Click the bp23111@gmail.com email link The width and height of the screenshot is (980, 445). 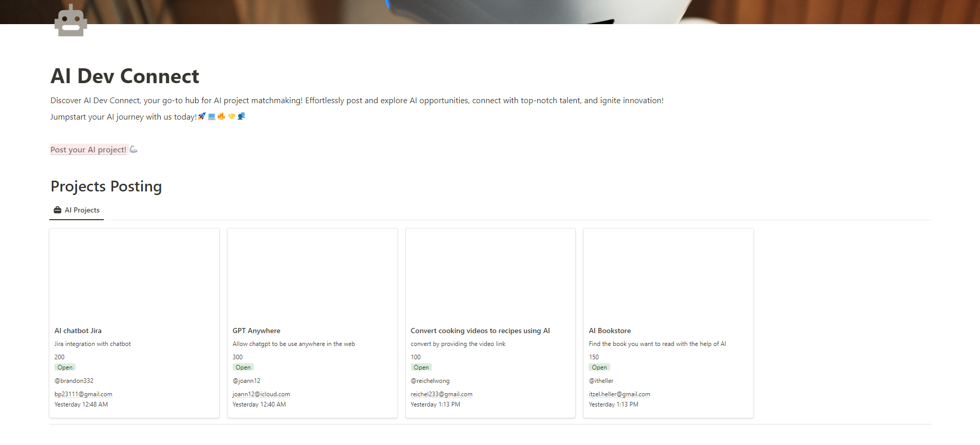[x=83, y=394]
